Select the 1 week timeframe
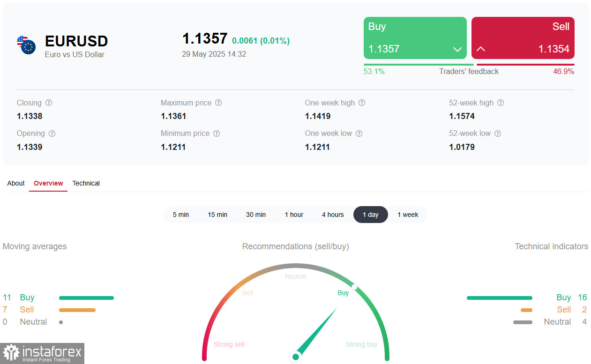The image size is (591, 364). [x=408, y=215]
